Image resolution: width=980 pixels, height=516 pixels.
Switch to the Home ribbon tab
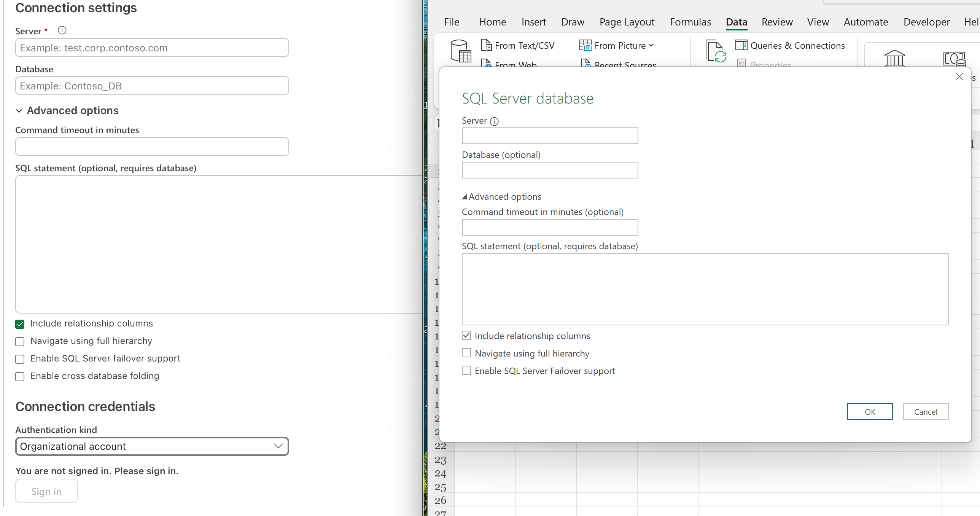(x=492, y=22)
